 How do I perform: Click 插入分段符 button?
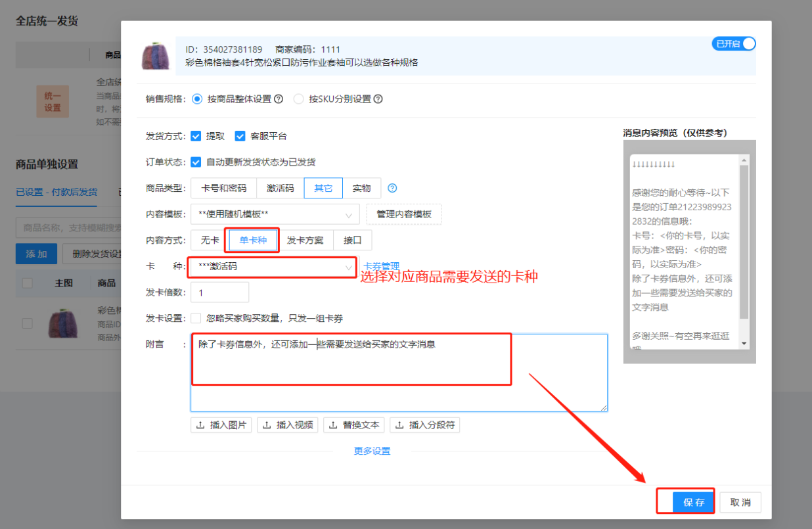424,425
